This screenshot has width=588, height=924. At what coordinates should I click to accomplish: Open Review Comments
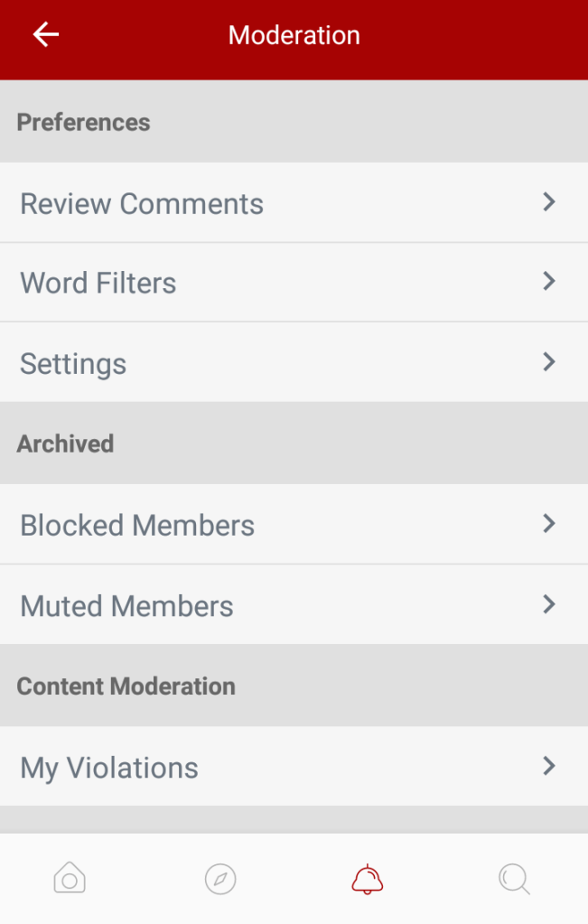[x=142, y=204]
